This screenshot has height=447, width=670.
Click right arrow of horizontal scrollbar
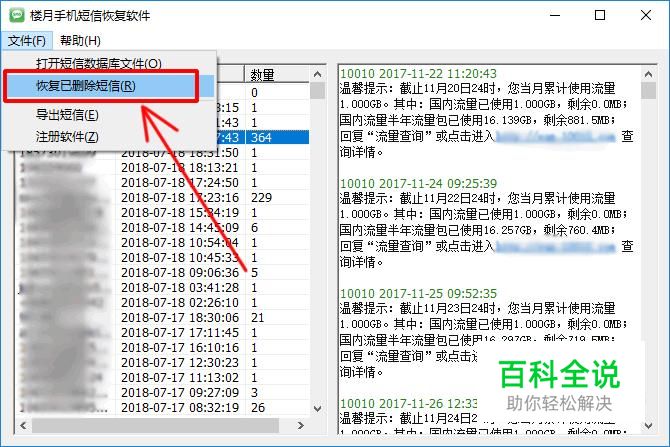click(301, 426)
